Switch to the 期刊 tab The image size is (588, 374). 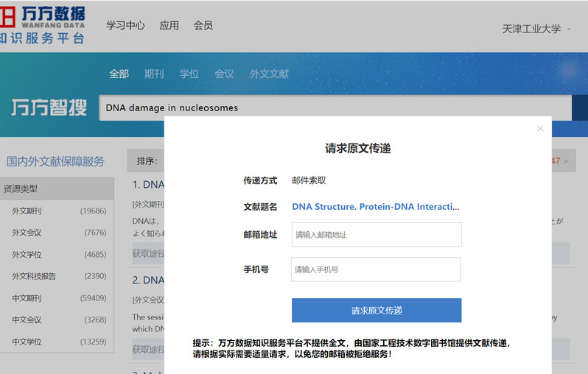(x=154, y=74)
